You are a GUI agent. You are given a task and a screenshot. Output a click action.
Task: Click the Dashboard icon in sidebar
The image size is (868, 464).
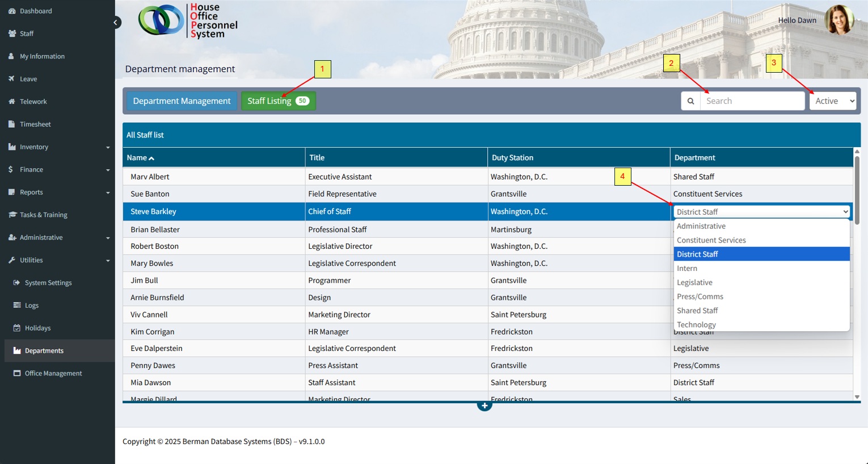12,11
